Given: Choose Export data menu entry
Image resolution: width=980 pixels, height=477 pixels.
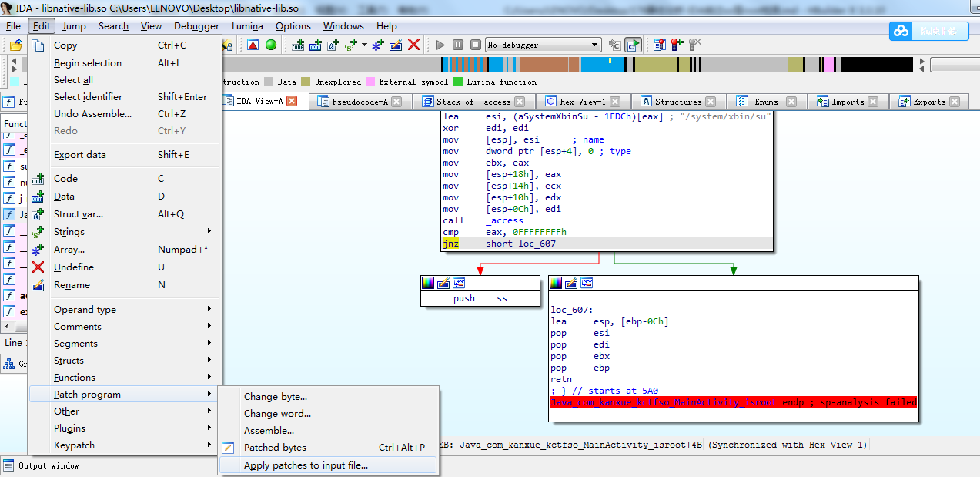Looking at the screenshot, I should (x=125, y=154).
